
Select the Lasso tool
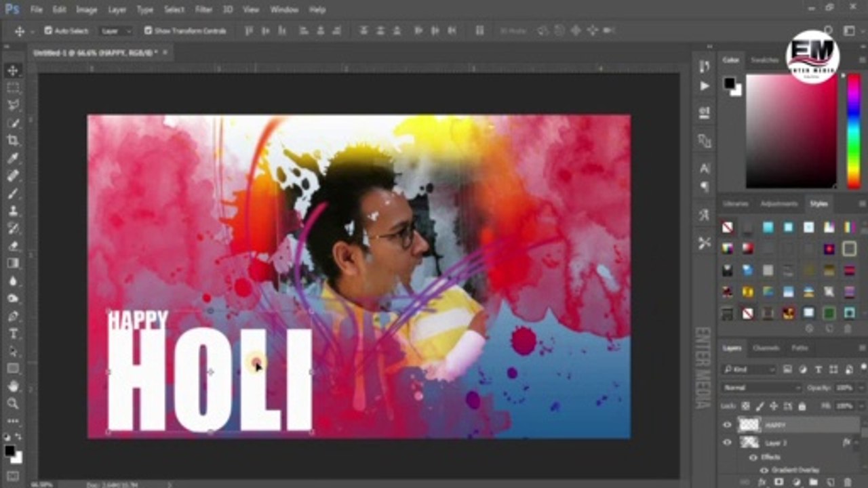click(x=13, y=106)
